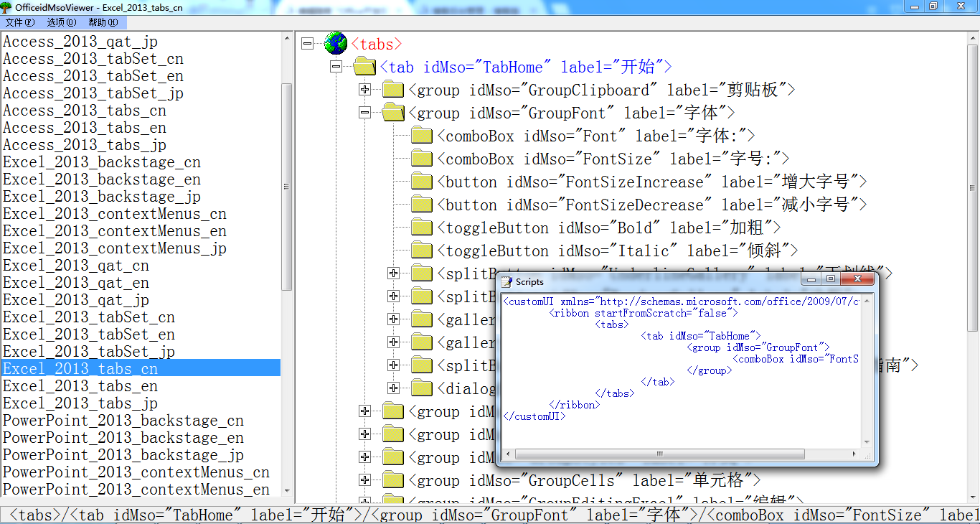This screenshot has width=980, height=524.
Task: Expand the GroupCells group node
Action: click(x=364, y=479)
